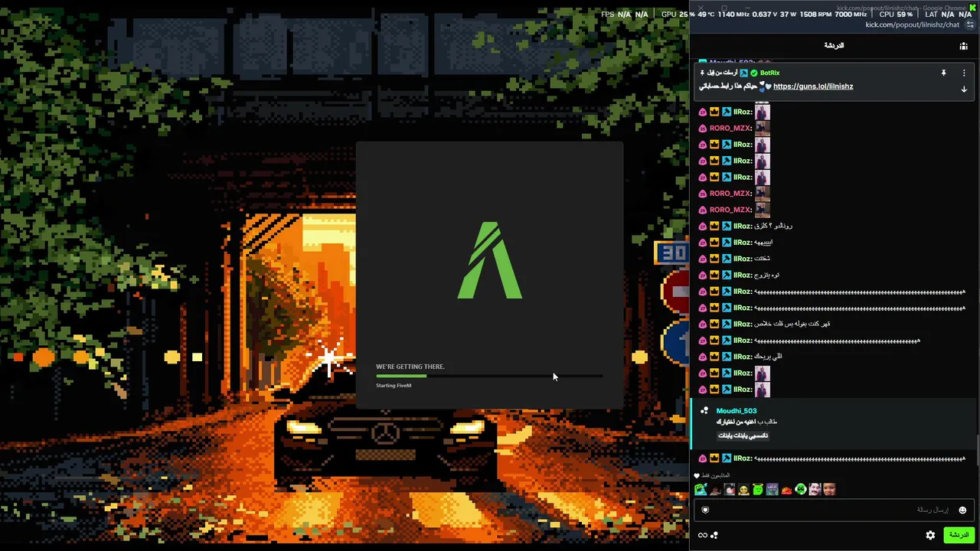Click Moudhi_503 username in reward redemption

click(737, 411)
